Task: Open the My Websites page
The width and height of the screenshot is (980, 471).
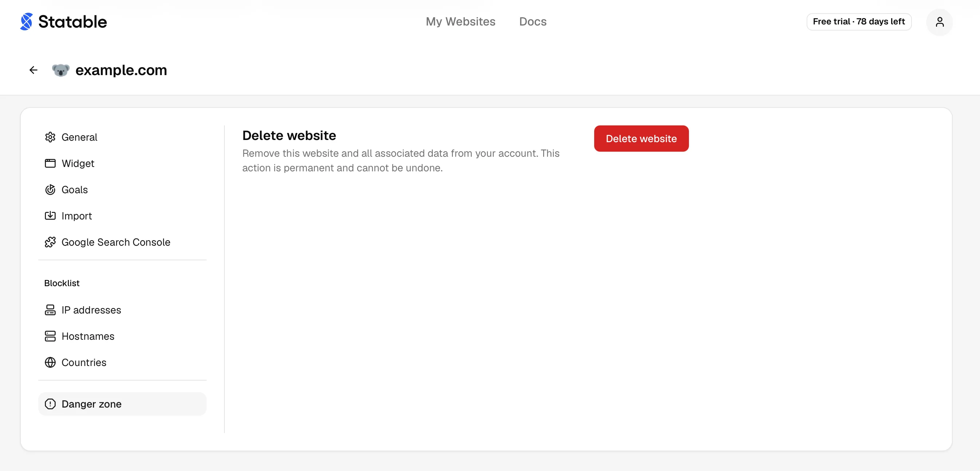Action: [460, 21]
